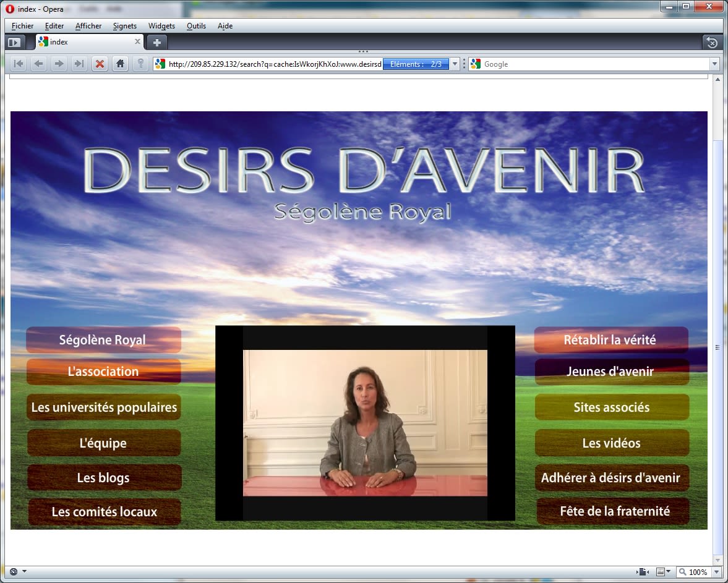The width and height of the screenshot is (728, 583).
Task: Open the Outils menu
Action: [x=196, y=26]
